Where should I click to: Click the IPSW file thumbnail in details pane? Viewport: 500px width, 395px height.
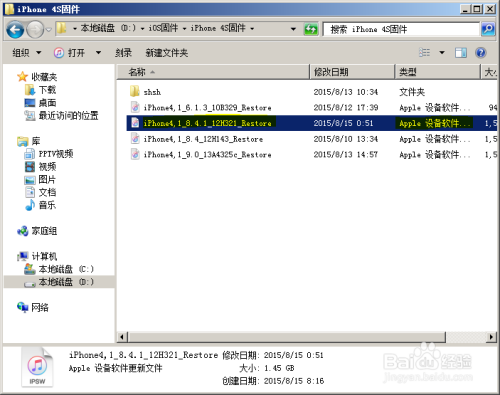(37, 367)
